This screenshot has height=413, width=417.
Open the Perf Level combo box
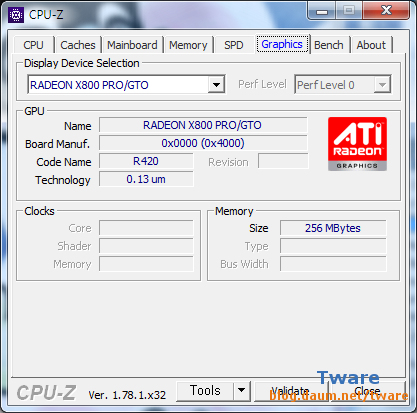point(343,85)
